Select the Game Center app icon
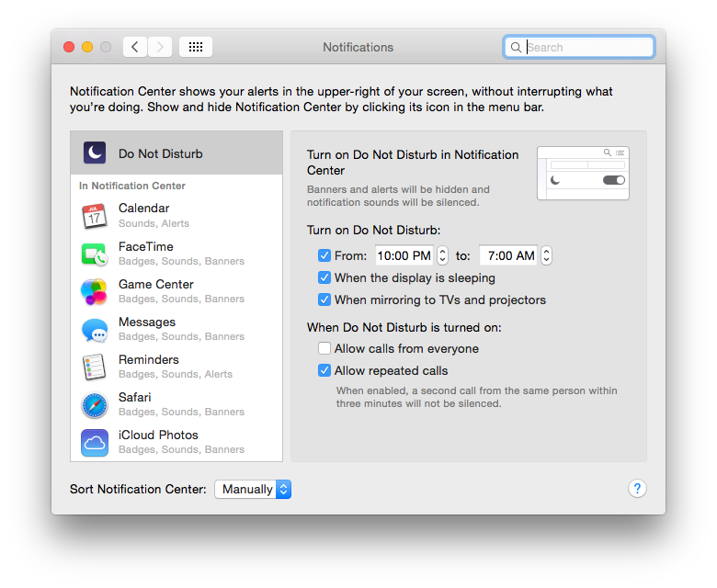717x588 pixels. [94, 291]
